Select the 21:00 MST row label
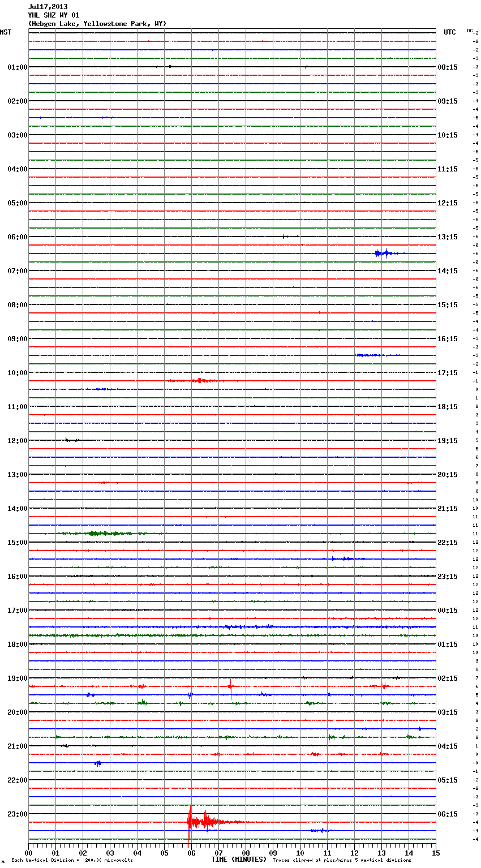The height and width of the screenshot is (868, 481). 18,746
